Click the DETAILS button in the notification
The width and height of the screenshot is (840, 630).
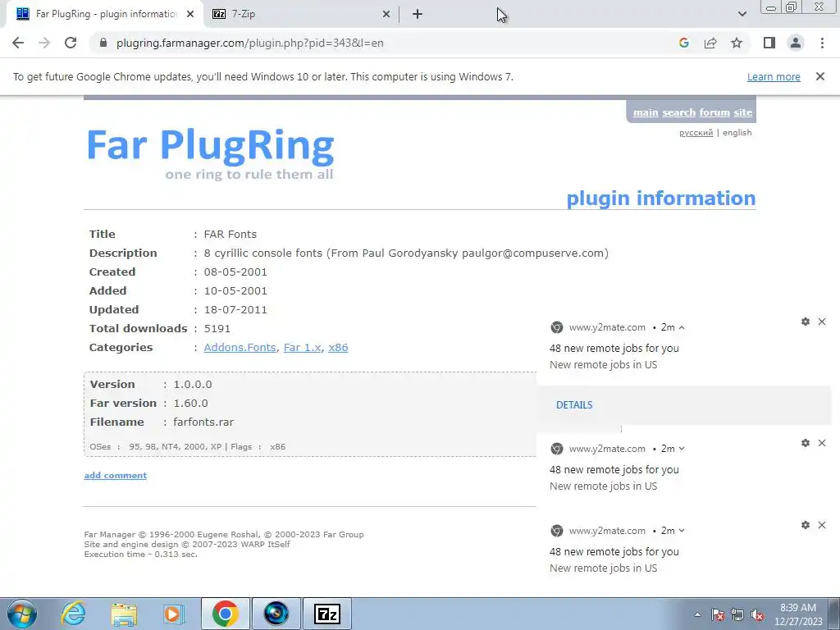574,405
